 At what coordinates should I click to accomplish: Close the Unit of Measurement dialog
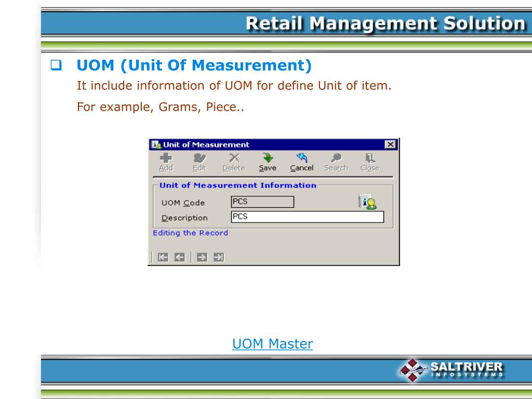click(x=391, y=144)
